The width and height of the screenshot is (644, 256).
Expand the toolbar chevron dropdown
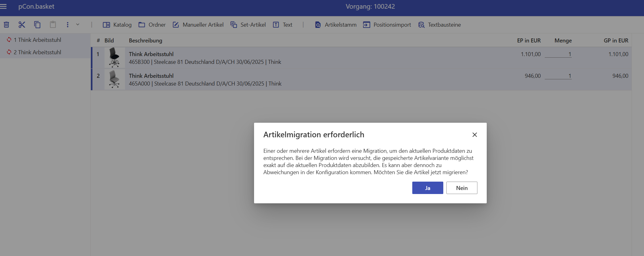[78, 24]
